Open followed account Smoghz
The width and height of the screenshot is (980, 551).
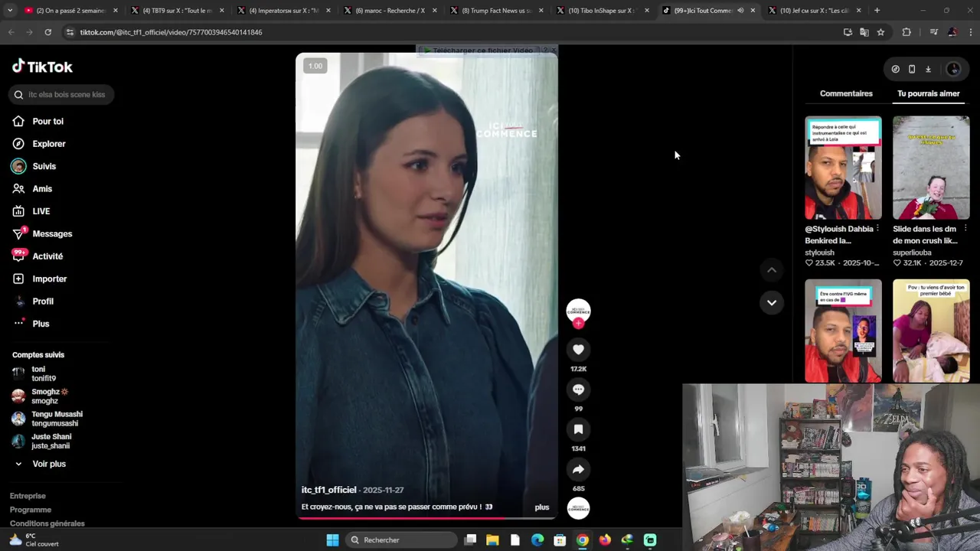[40, 396]
